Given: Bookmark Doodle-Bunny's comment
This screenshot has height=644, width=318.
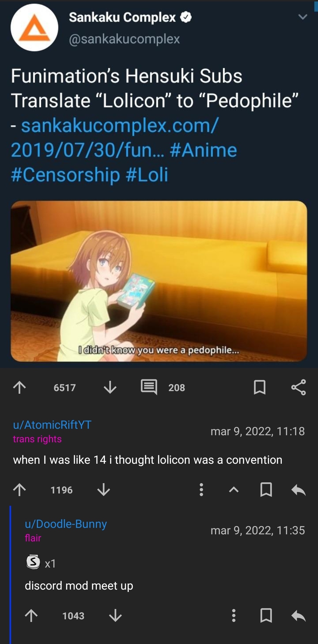Looking at the screenshot, I should 266,615.
